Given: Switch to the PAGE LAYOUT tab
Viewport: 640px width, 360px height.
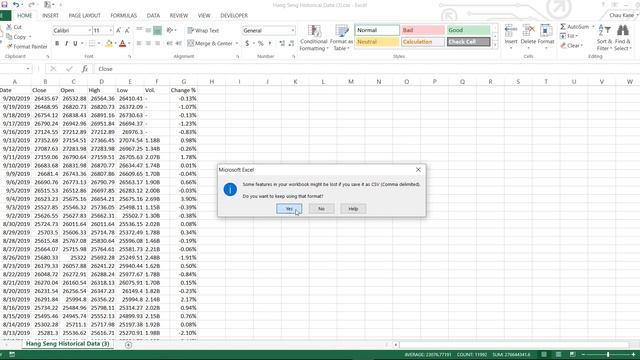Looking at the screenshot, I should tap(84, 16).
